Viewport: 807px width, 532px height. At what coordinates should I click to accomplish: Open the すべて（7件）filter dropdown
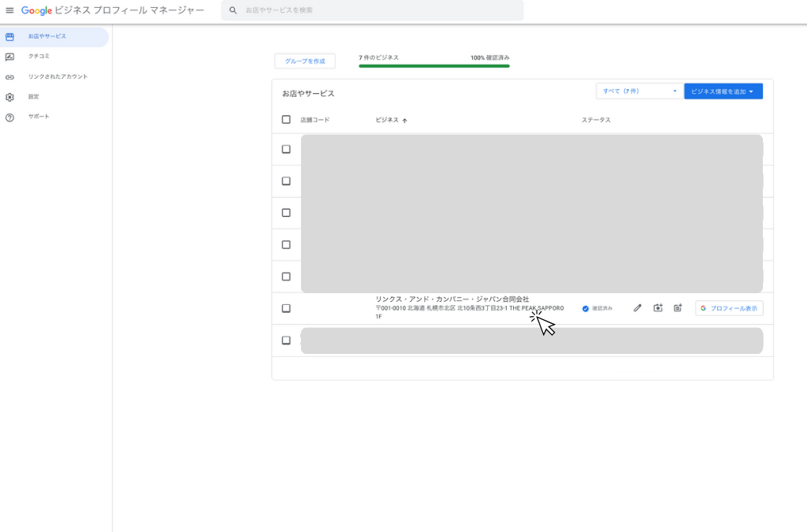tap(638, 91)
